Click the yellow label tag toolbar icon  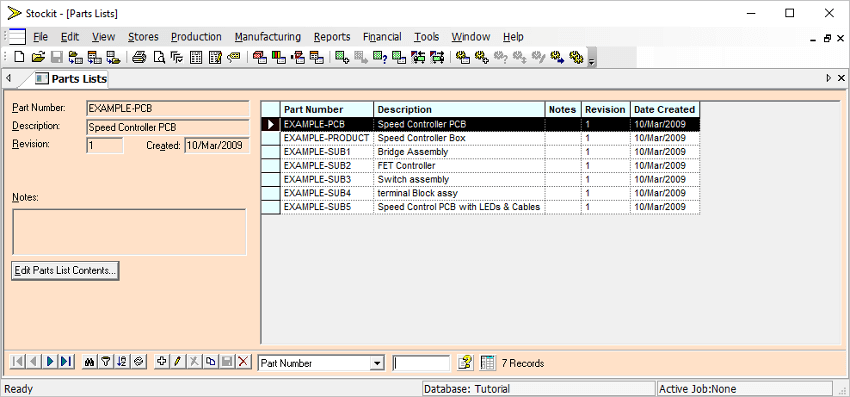pos(234,57)
